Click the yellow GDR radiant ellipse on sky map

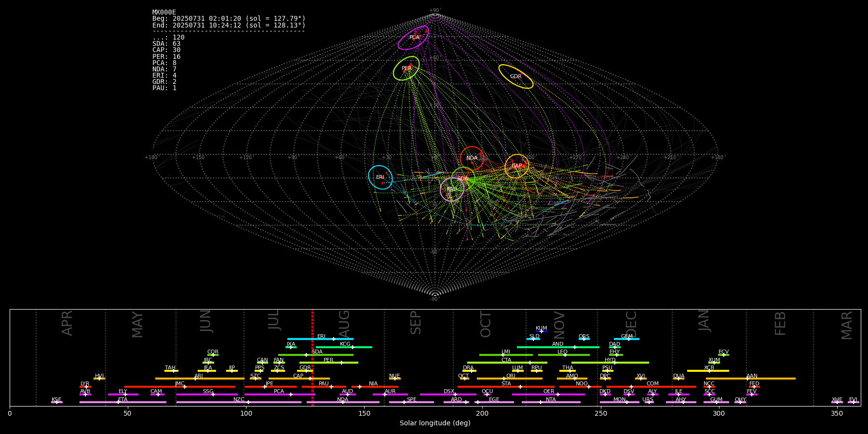click(516, 76)
